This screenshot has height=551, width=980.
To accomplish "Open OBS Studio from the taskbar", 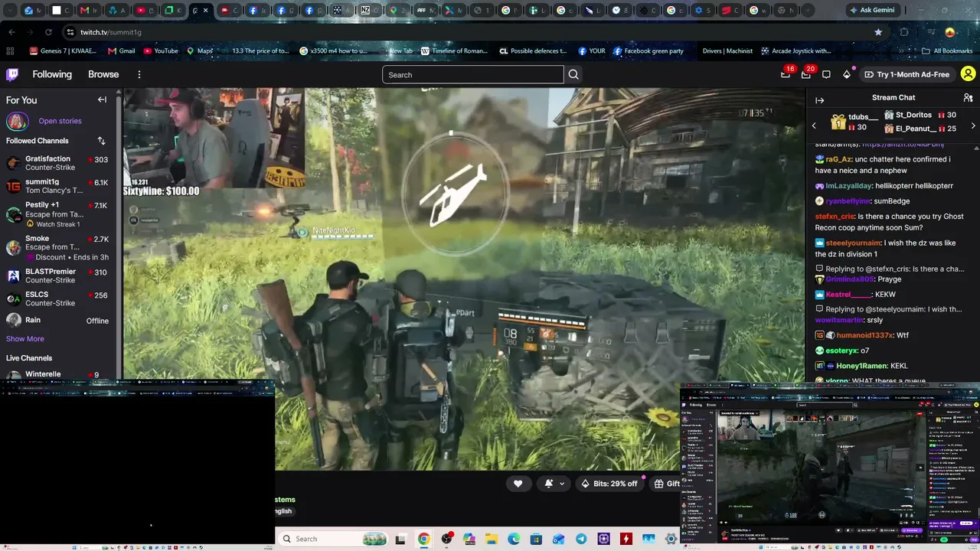I will pyautogui.click(x=446, y=539).
